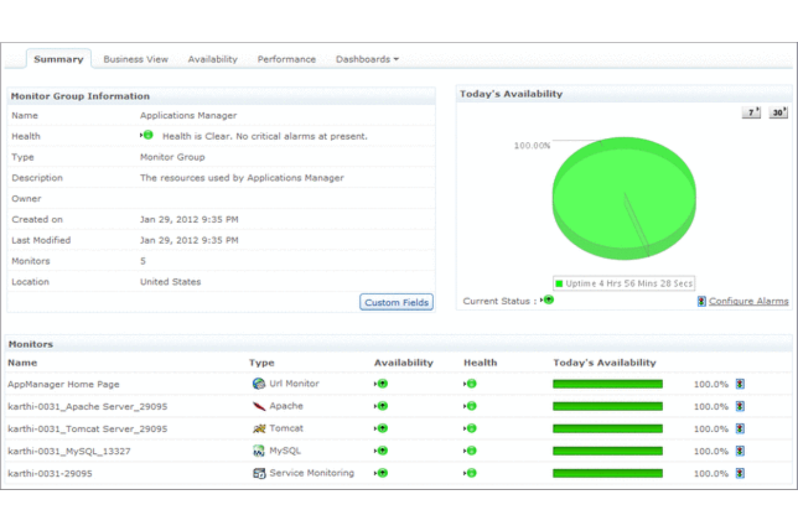This screenshot has width=798, height=532.
Task: Click availability bar for karthi-0031-29095
Action: pos(608,474)
